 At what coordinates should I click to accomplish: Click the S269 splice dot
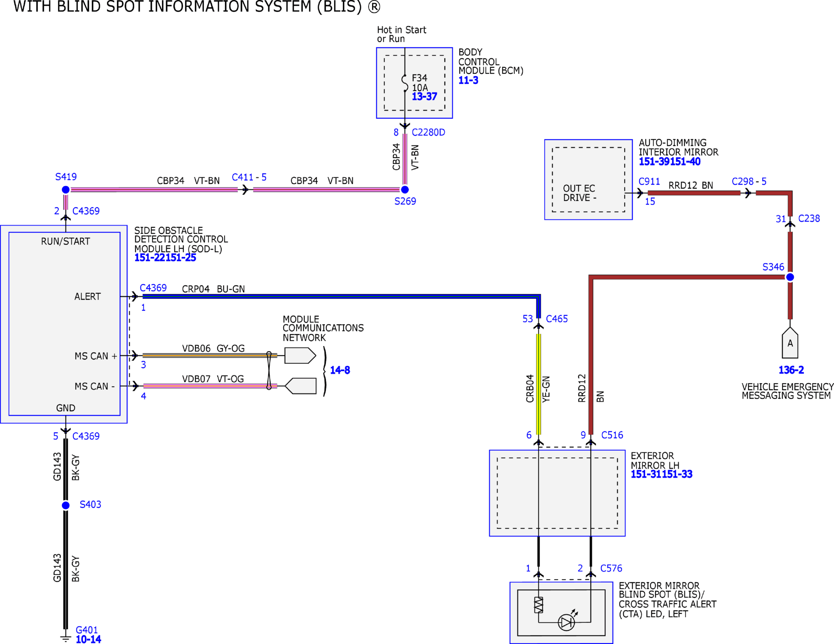[x=405, y=190]
